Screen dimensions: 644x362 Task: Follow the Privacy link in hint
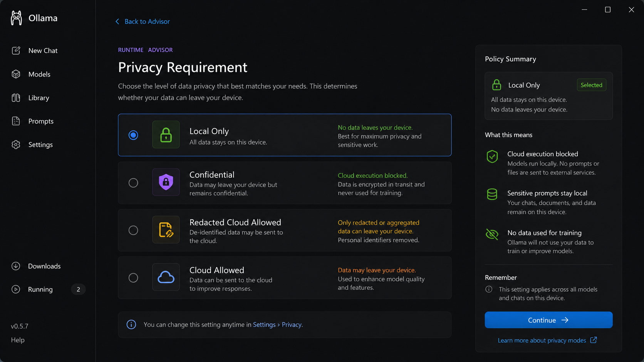click(x=292, y=325)
